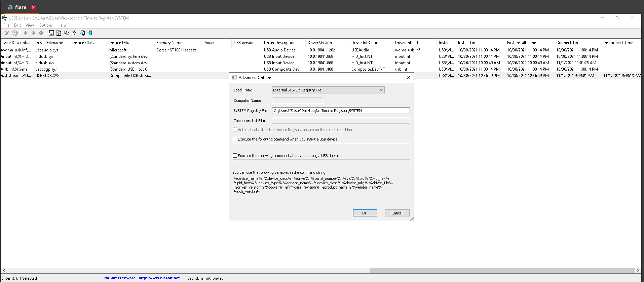Click the unplug USB device command field
This screenshot has width=644, height=282.
321,163
